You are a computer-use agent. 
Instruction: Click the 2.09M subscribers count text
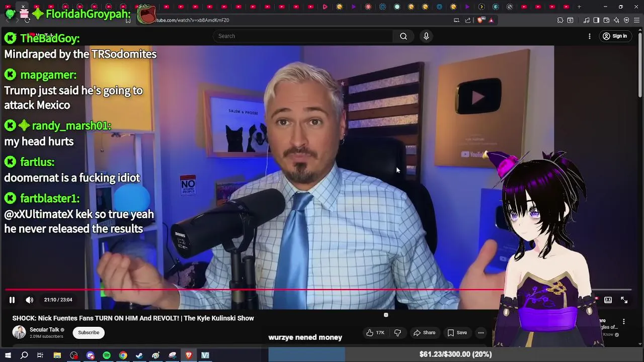pyautogui.click(x=46, y=336)
